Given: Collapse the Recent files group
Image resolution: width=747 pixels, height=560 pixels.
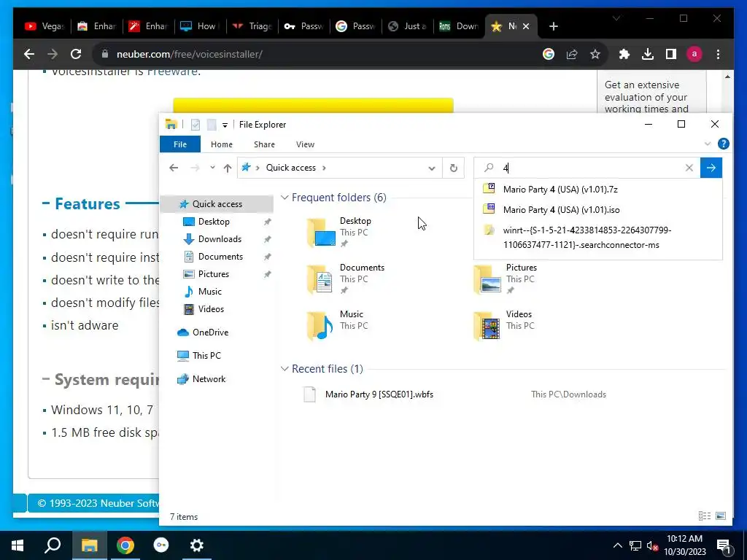Looking at the screenshot, I should click(x=285, y=368).
